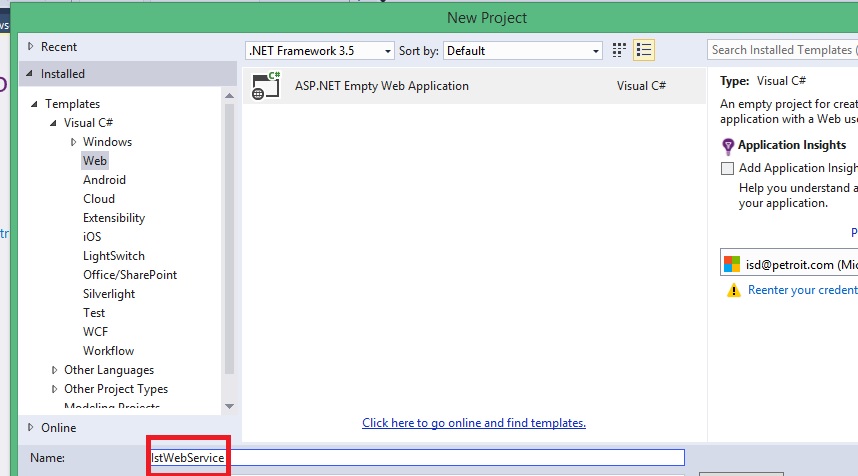Click the Visual C# language label in template row
This screenshot has width=858, height=476.
pyautogui.click(x=641, y=86)
